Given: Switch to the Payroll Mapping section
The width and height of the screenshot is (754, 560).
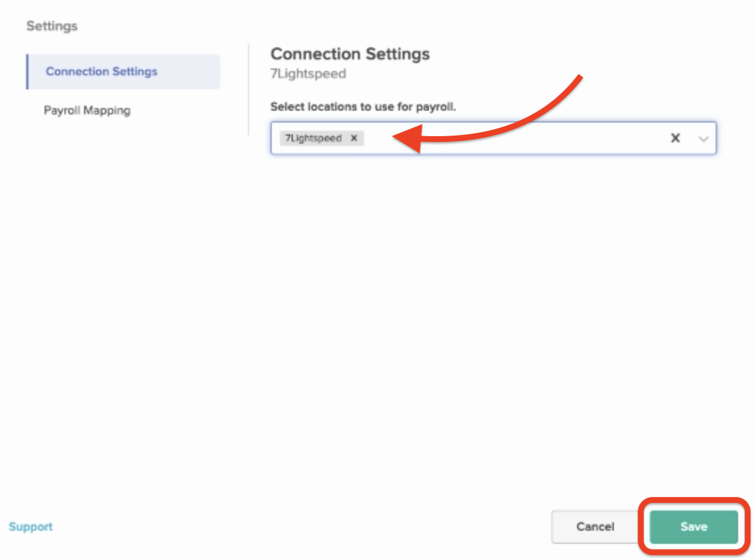Looking at the screenshot, I should click(x=87, y=110).
